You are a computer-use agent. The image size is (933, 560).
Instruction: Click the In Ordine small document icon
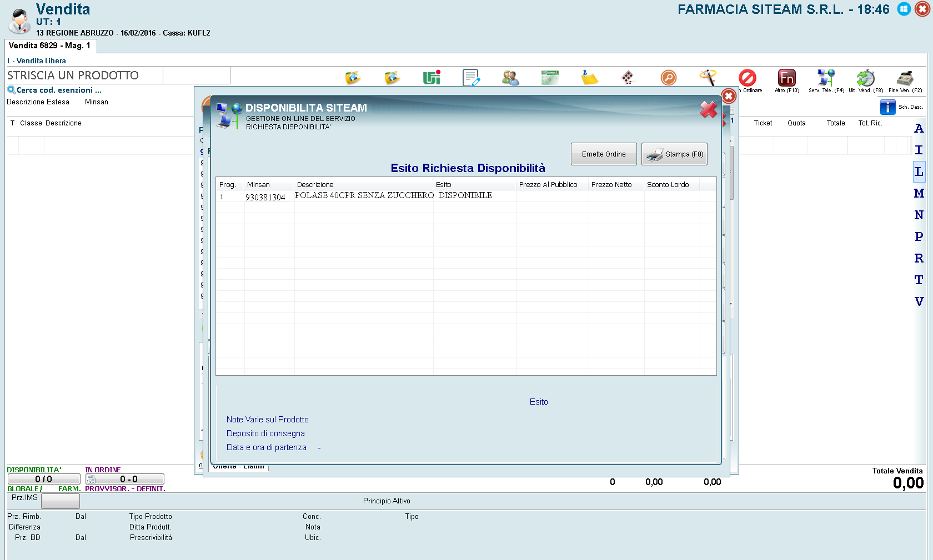(91, 479)
